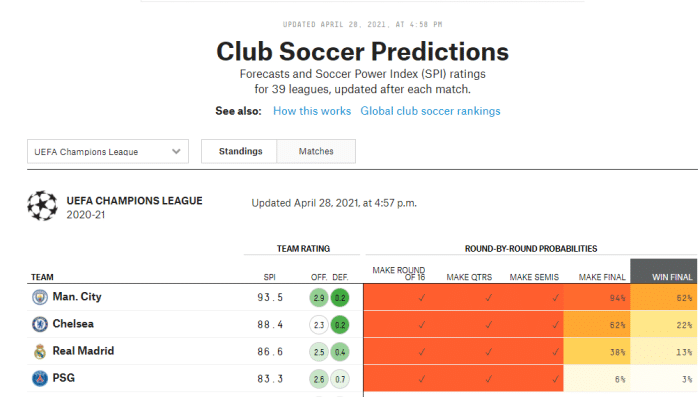Switch to the Standings tab

pyautogui.click(x=239, y=151)
